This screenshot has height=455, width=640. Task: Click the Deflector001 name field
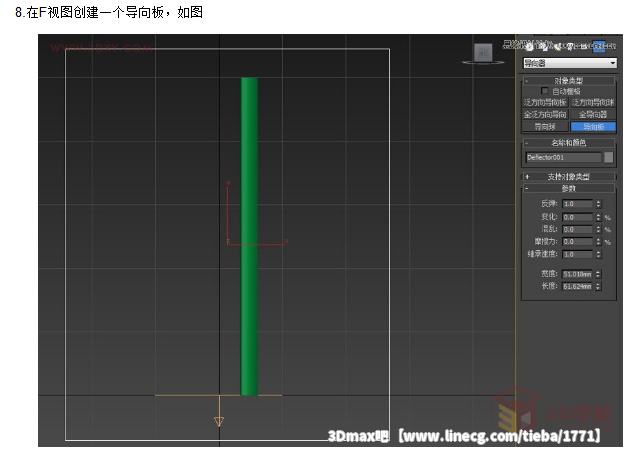coord(563,157)
